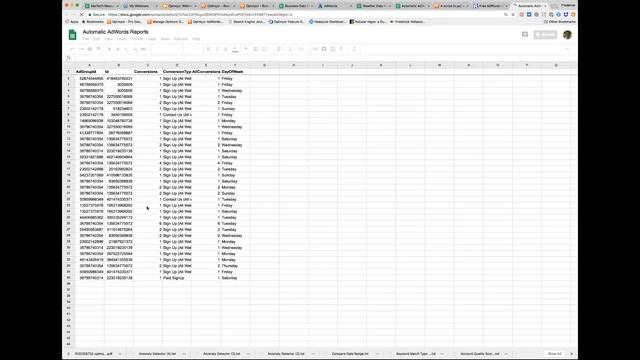This screenshot has width=640, height=360.
Task: Open the File menu
Action: [x=86, y=39]
